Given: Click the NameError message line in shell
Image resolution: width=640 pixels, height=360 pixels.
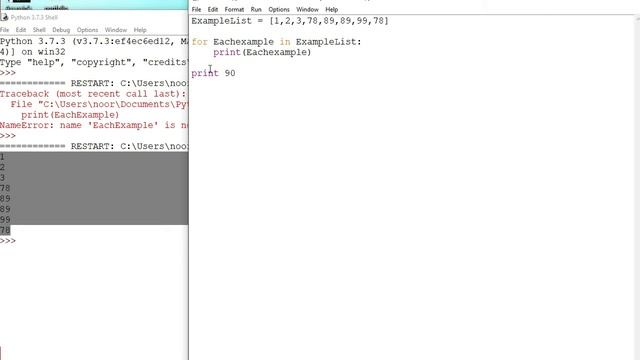Looking at the screenshot, I should point(94,125).
